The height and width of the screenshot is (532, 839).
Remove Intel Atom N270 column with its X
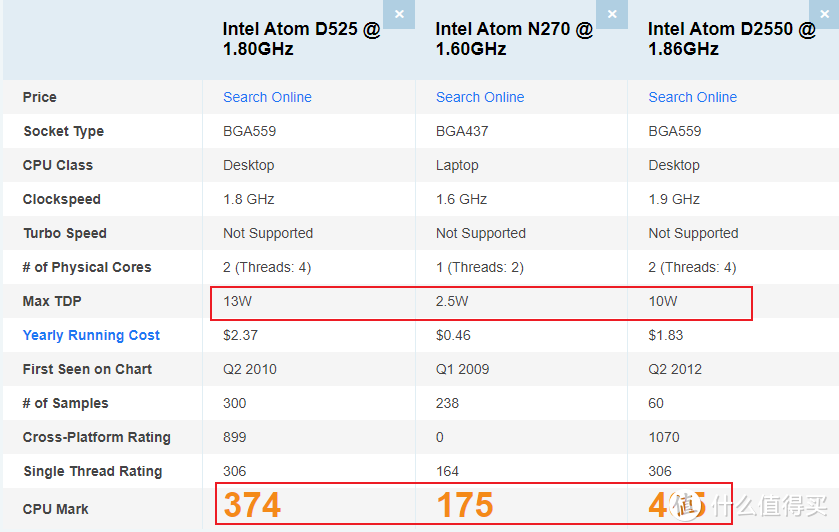(x=612, y=13)
